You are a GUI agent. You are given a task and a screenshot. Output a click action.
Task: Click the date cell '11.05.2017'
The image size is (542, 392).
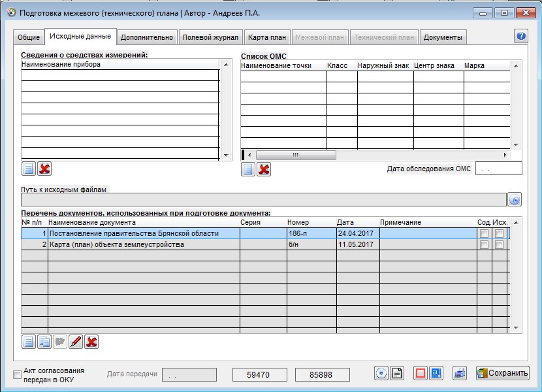point(358,244)
